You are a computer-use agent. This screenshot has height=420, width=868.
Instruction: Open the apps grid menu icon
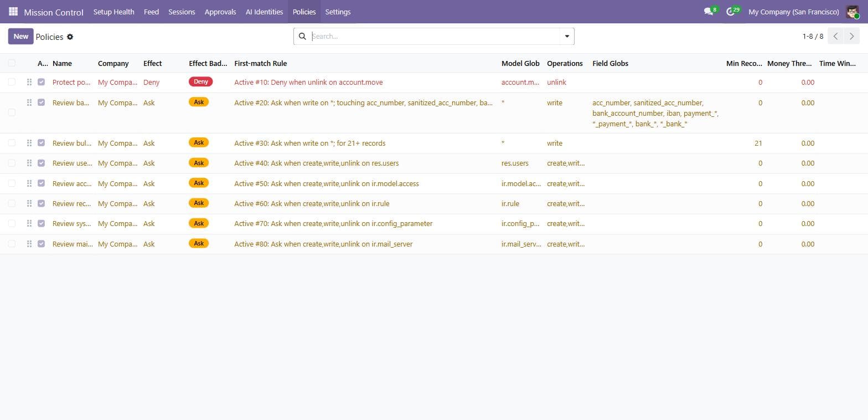[x=13, y=12]
